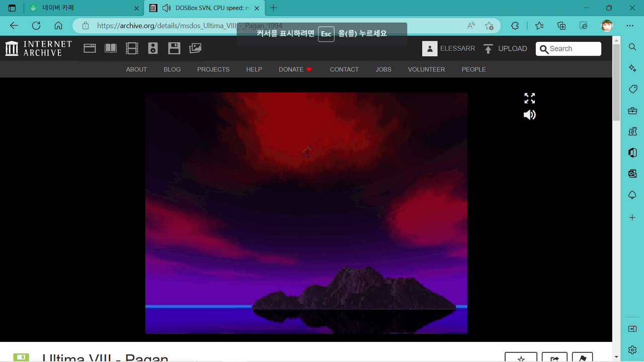Click the UPLOAD link

pos(513,49)
